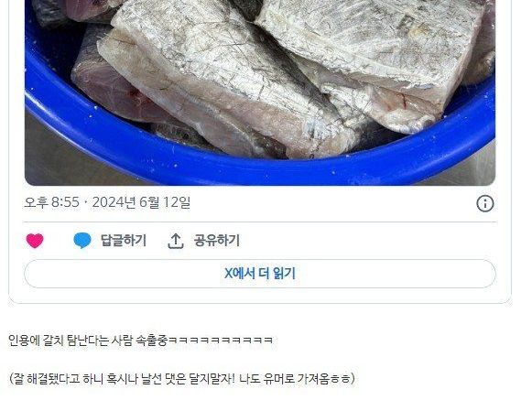The height and width of the screenshot is (411, 532).
Task: Click the parenthetical line starting 잘 해결됐다고
Action: click(x=182, y=378)
